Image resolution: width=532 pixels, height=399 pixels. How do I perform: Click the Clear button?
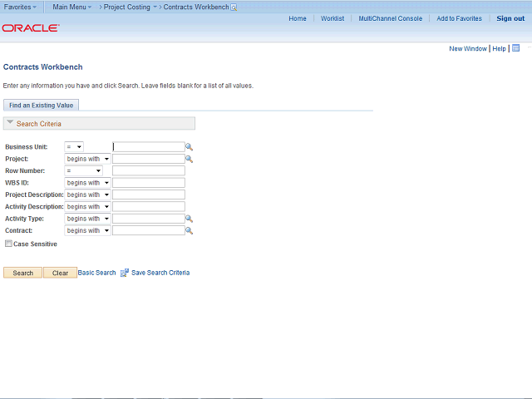click(x=60, y=273)
